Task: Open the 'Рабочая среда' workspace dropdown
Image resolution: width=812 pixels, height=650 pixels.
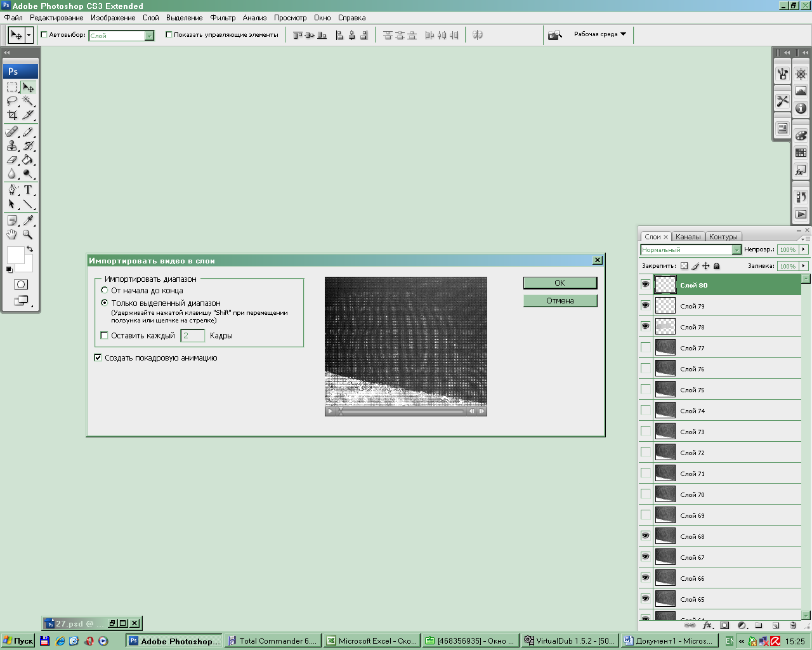Action: pyautogui.click(x=600, y=34)
